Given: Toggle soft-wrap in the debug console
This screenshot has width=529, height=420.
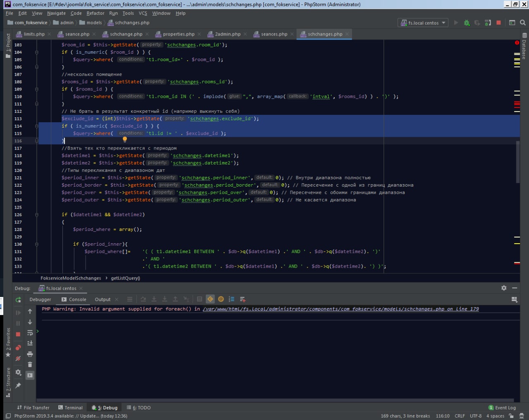Looking at the screenshot, I should [30, 333].
